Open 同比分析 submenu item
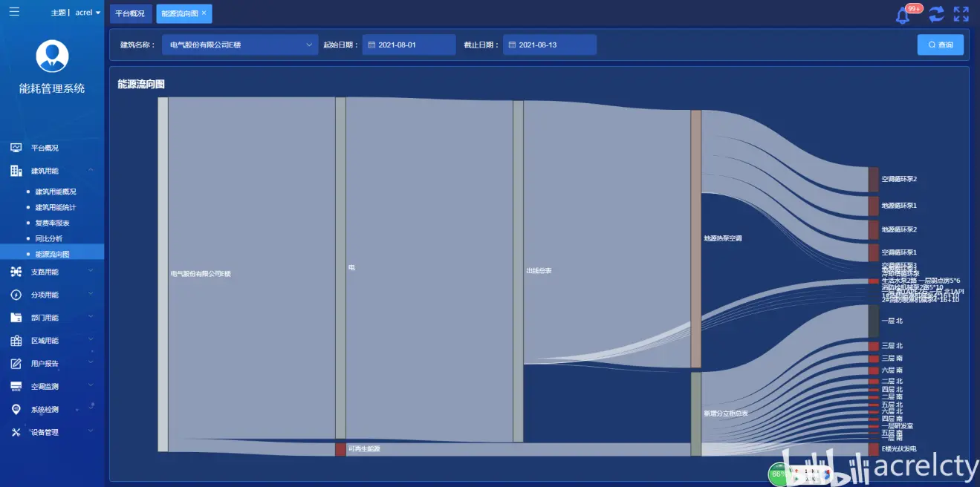Image resolution: width=980 pixels, height=487 pixels. point(49,238)
